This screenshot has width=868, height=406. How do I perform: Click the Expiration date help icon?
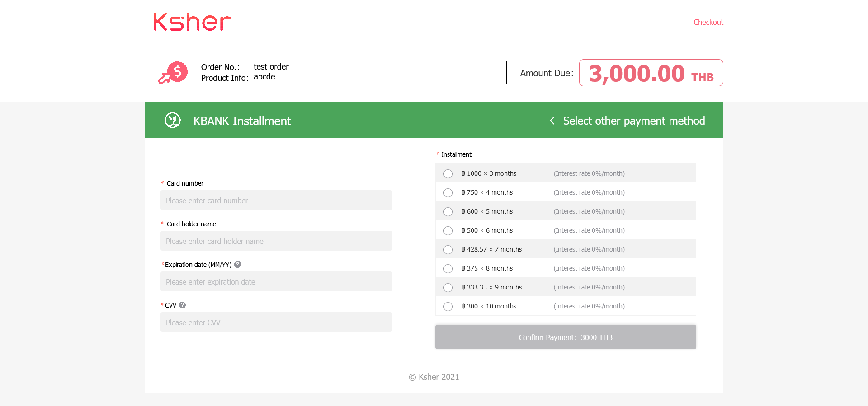[x=238, y=265]
